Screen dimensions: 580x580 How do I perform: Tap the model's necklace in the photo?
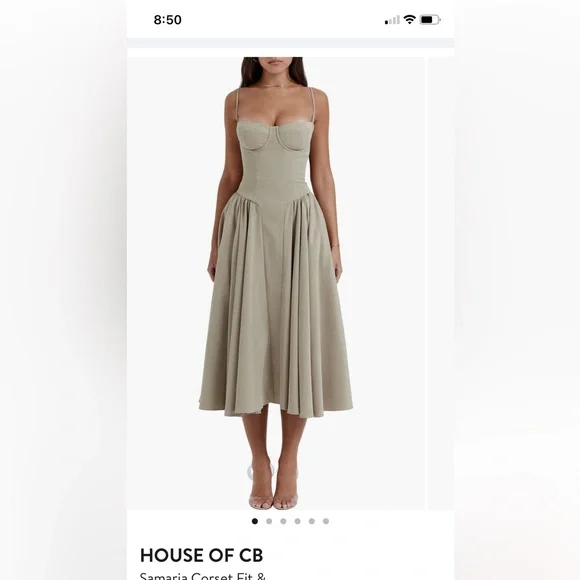tap(273, 85)
